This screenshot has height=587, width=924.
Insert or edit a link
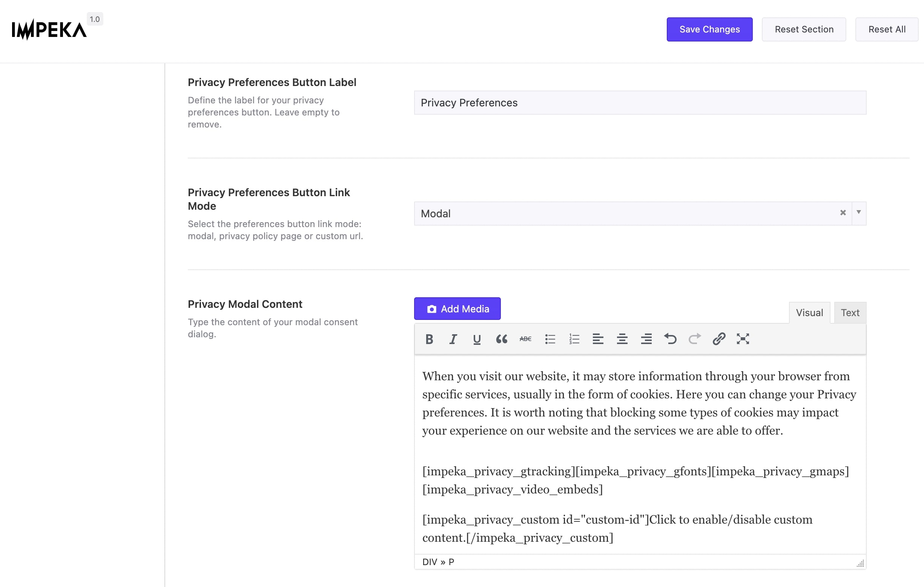(x=718, y=339)
